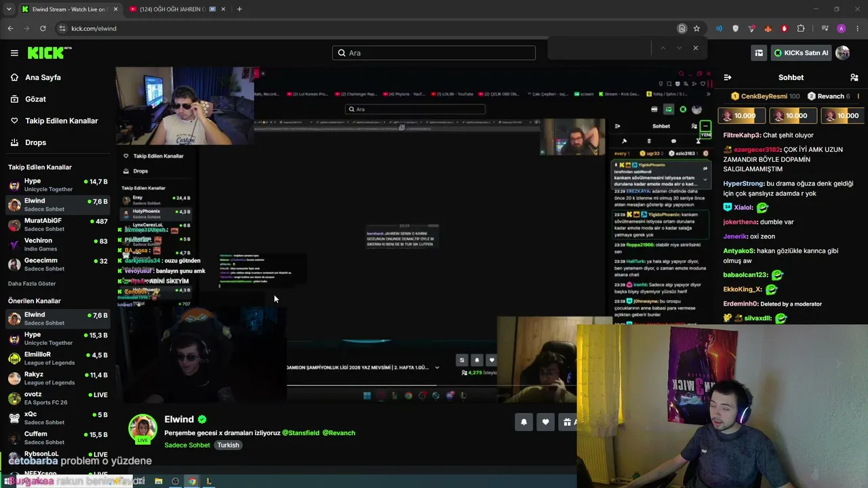Click the grey shield extension icon
Viewport: 868px width, 488px height.
[x=736, y=28]
